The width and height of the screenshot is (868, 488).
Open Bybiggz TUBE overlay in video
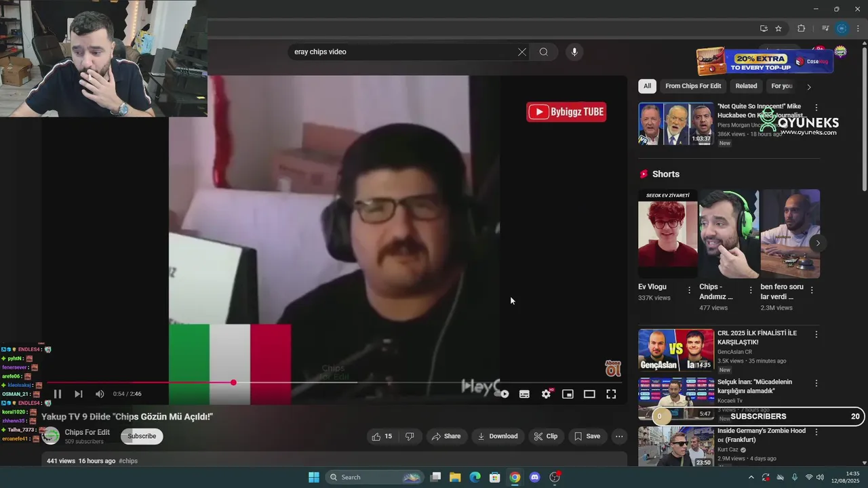(x=566, y=112)
